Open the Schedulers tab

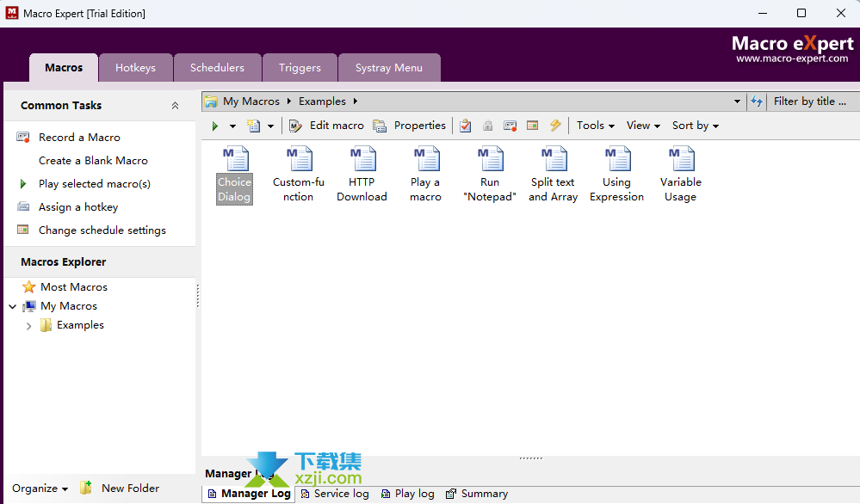[217, 68]
